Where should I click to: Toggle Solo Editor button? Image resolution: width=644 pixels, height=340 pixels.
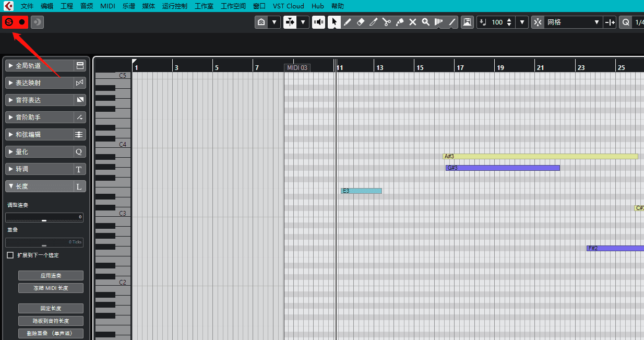(9, 22)
